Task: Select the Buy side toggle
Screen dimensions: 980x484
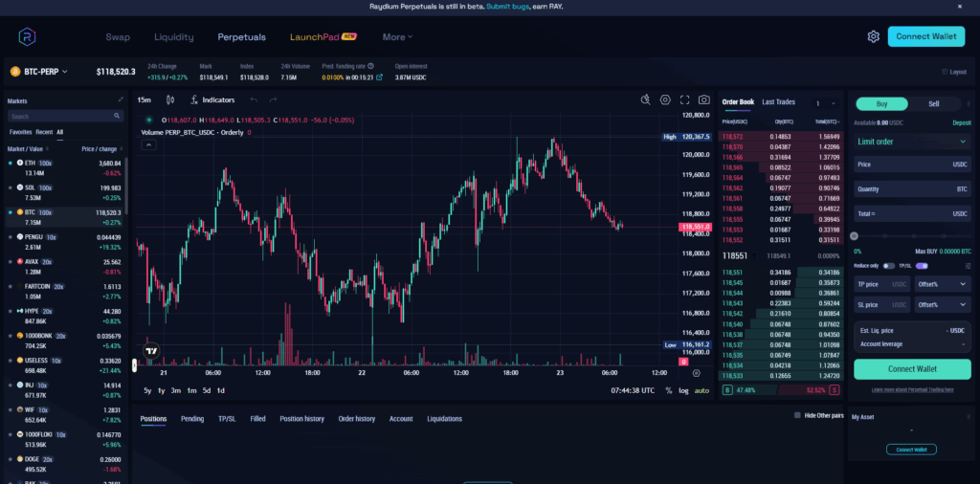Action: (881, 104)
